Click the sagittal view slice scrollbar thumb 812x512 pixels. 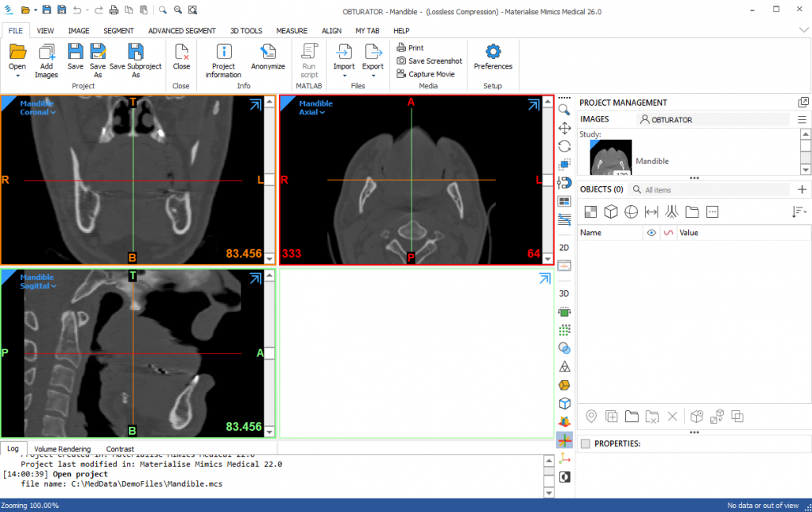pos(270,353)
